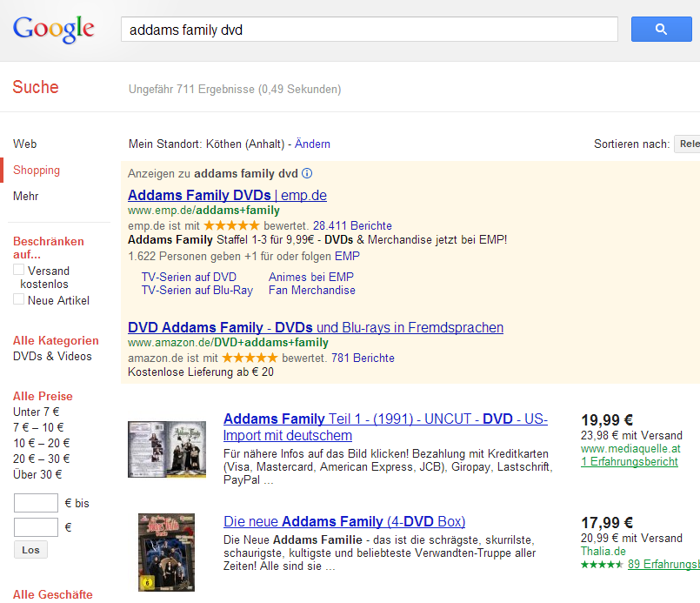The height and width of the screenshot is (603, 700).
Task: Open Animes bei EMP sitelink
Action: pyautogui.click(x=310, y=277)
